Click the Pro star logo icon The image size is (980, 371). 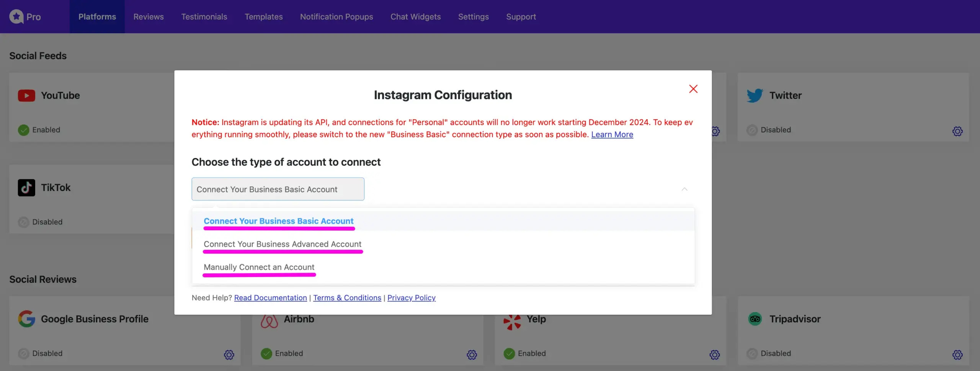click(x=16, y=16)
